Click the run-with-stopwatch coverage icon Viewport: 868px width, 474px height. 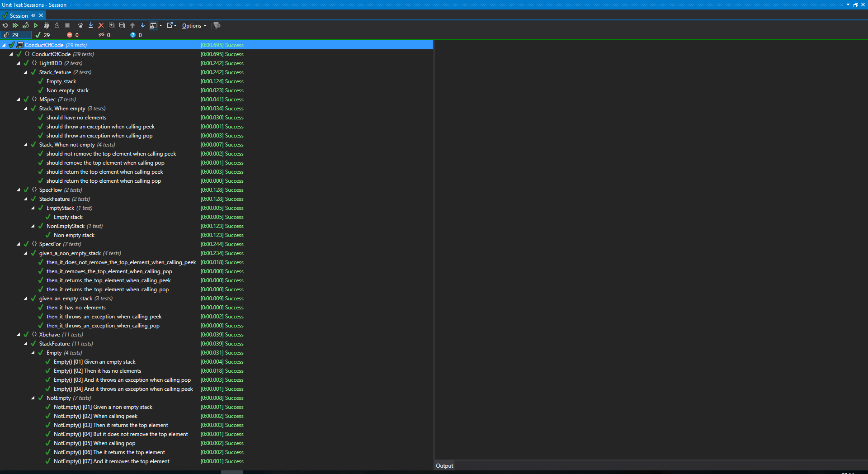pos(26,26)
